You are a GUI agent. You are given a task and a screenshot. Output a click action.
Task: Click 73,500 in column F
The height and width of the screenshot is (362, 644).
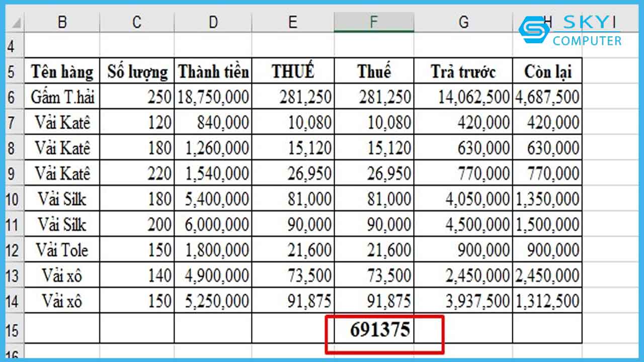[374, 276]
